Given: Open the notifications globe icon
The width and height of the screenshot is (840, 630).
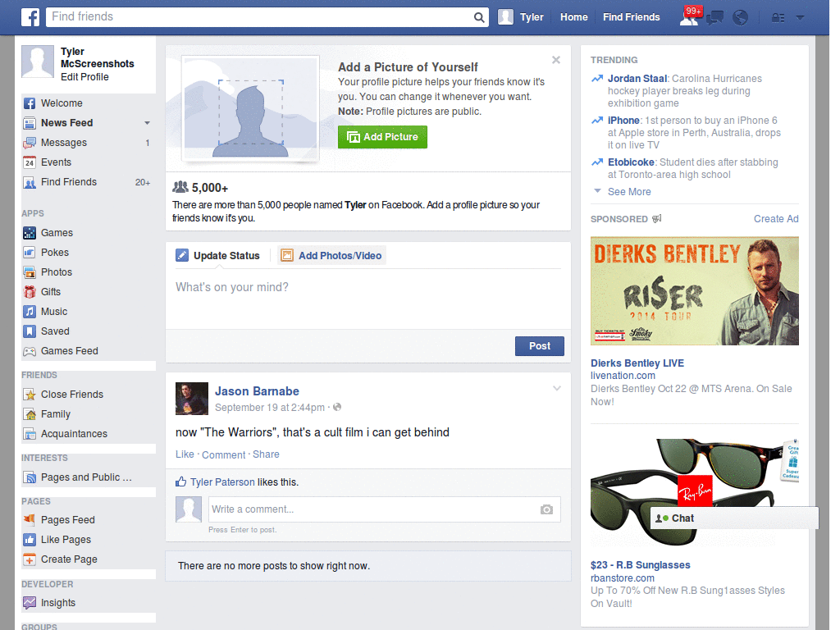Looking at the screenshot, I should (741, 18).
